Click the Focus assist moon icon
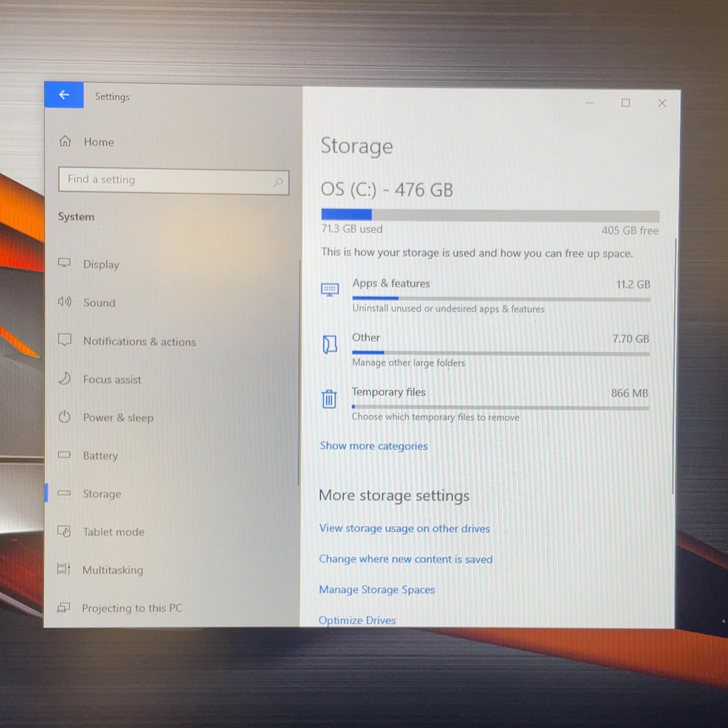 64,379
